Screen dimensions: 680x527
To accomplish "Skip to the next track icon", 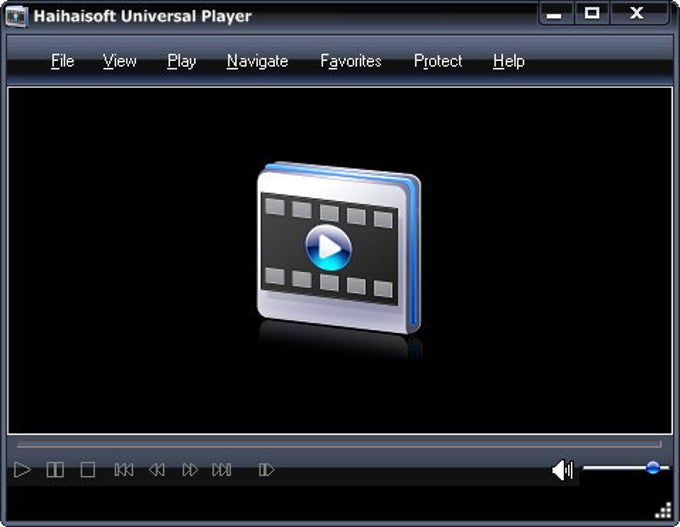I will (222, 470).
